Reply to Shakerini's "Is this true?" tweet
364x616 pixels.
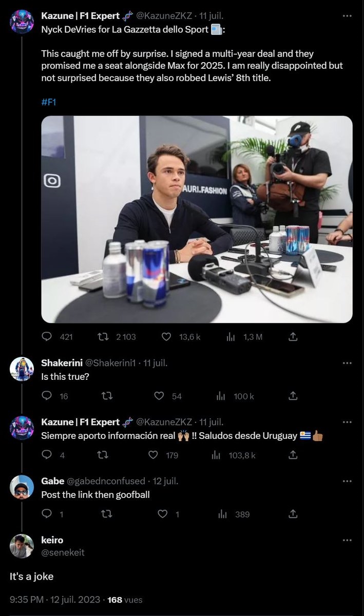tap(47, 396)
